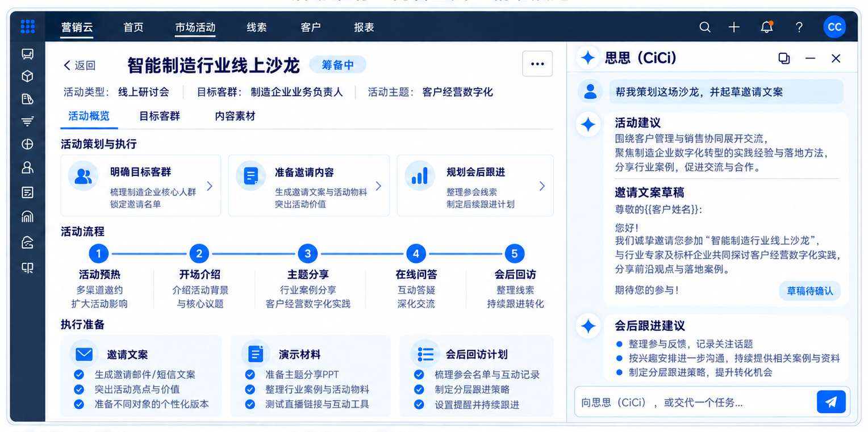Open the app launcher grid icon

tap(27, 27)
